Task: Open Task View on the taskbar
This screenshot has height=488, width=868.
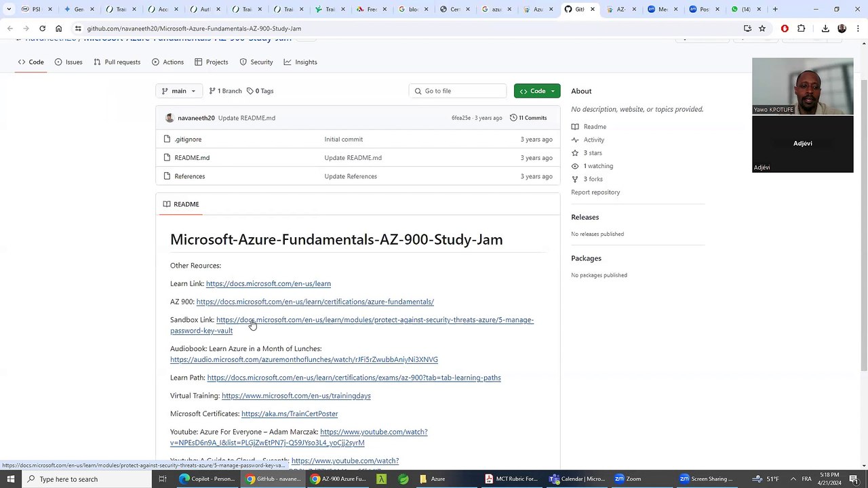Action: tap(163, 479)
